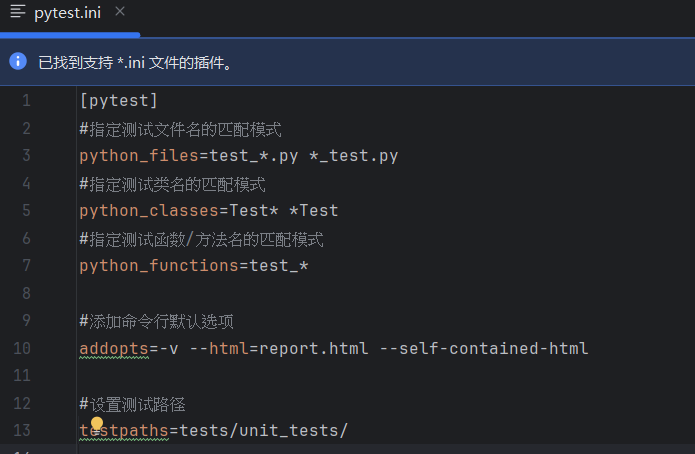This screenshot has height=454, width=695.
Task: Click the testpaths key on line 13
Action: (124, 431)
